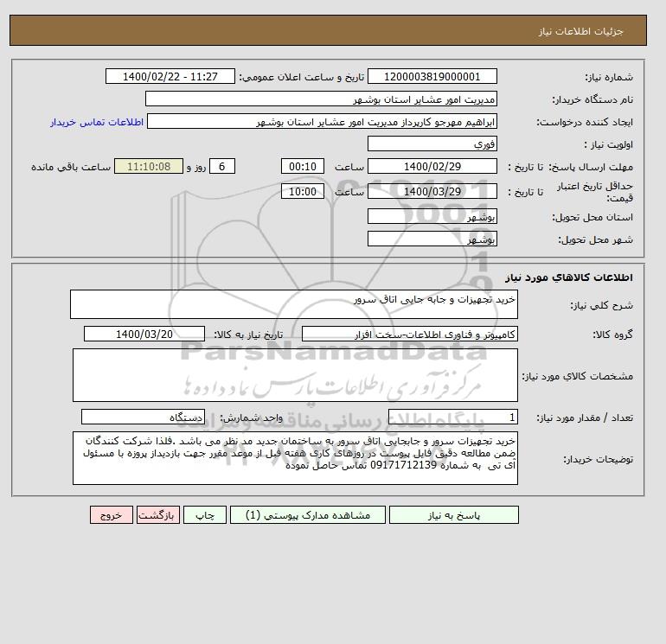Click the توضیحات خریدار label

598,459
